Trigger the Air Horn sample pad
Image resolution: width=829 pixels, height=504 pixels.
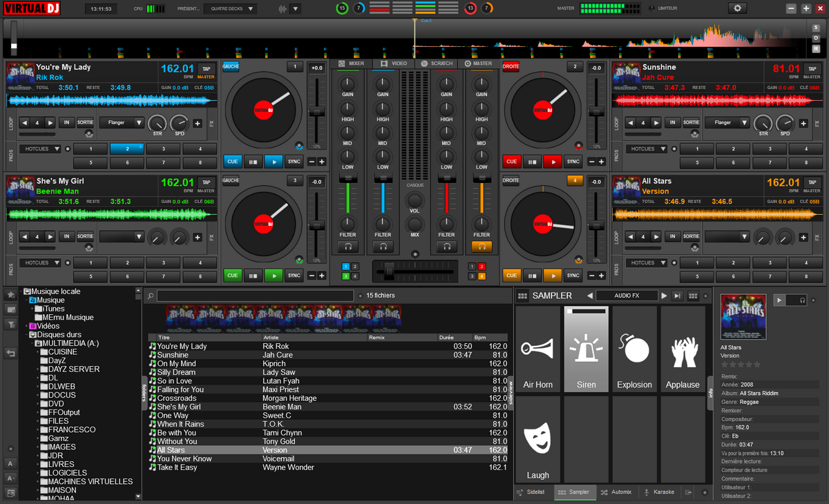[x=537, y=350]
